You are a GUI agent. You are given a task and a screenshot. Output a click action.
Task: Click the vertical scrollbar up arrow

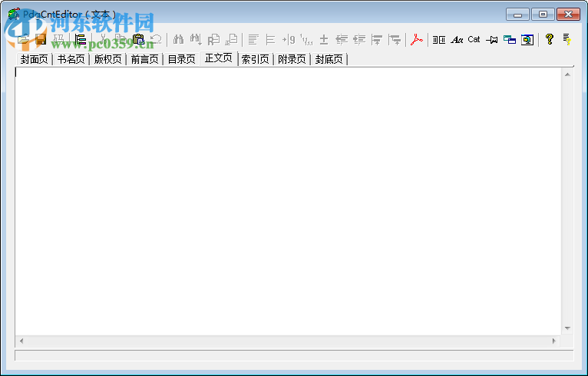567,74
